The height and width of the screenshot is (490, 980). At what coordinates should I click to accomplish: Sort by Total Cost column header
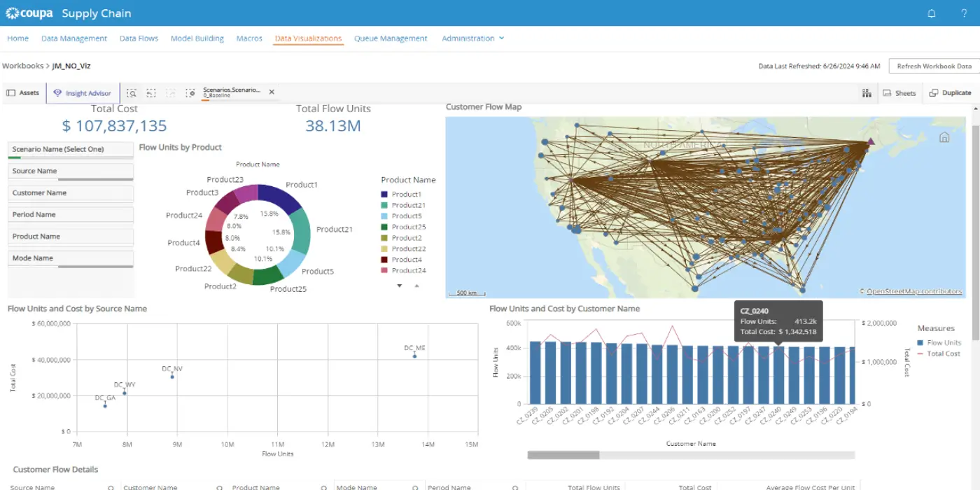694,487
